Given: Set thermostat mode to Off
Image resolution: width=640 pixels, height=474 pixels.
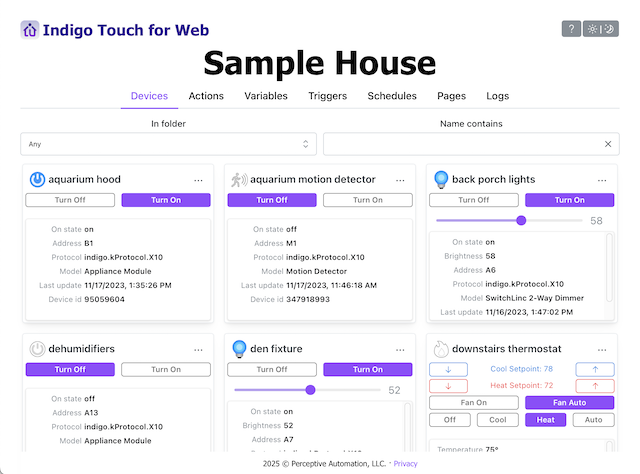Looking at the screenshot, I should [450, 420].
